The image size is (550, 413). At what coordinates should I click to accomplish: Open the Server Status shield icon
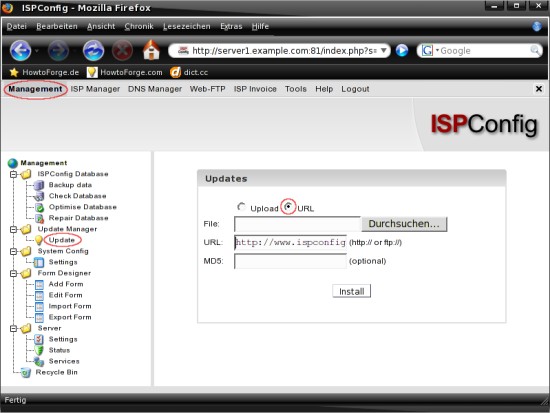[x=39, y=350]
